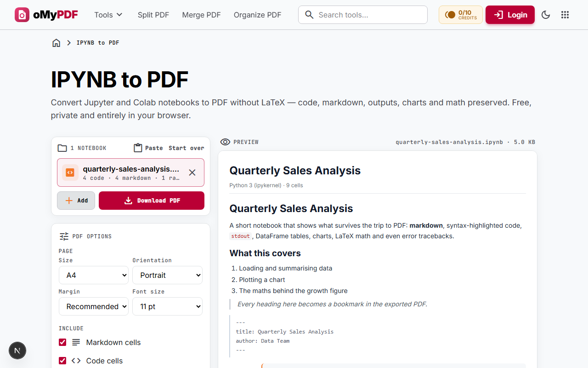This screenshot has width=588, height=368.
Task: Go to Merge PDF
Action: pyautogui.click(x=201, y=15)
